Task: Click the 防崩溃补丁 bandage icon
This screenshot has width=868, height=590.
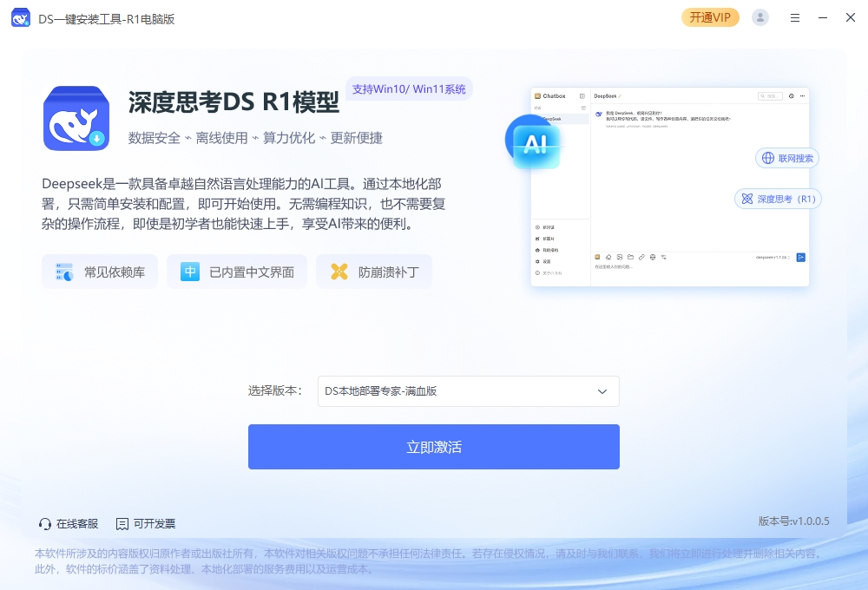Action: click(x=339, y=272)
